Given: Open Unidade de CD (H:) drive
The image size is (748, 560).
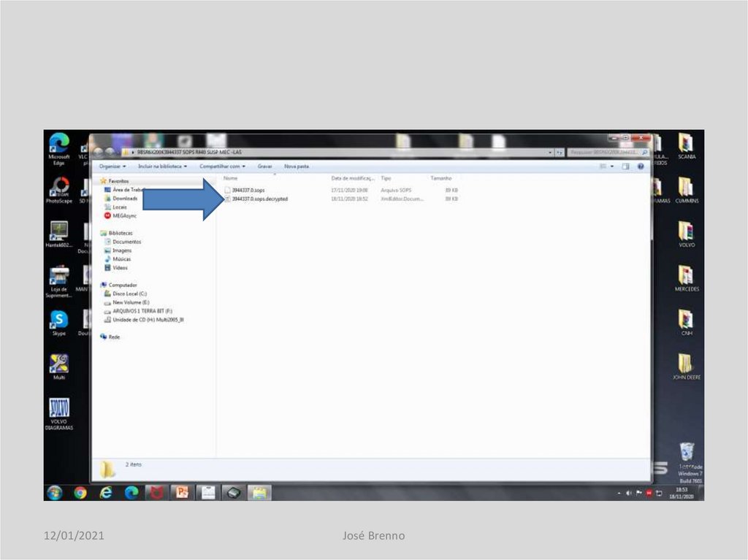Looking at the screenshot, I should coord(144,320).
